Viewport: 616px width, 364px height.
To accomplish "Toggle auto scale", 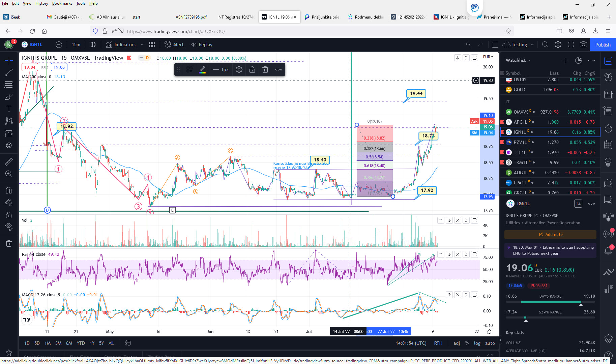I will pyautogui.click(x=490, y=343).
